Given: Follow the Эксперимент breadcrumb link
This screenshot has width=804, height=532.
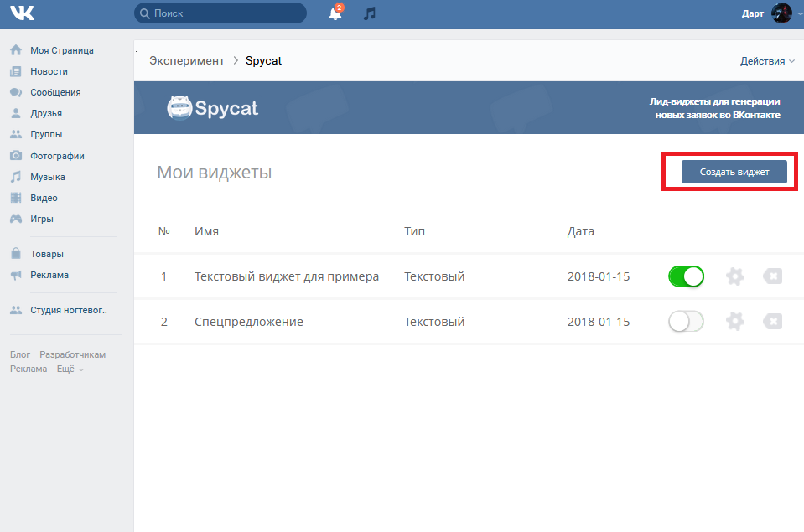Looking at the screenshot, I should [x=187, y=61].
